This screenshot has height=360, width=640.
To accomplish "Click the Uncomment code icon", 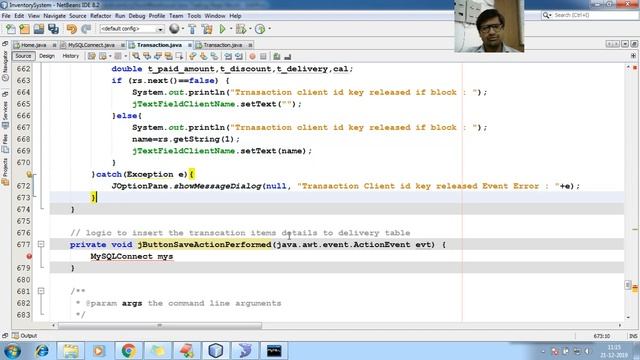I will 288,56.
